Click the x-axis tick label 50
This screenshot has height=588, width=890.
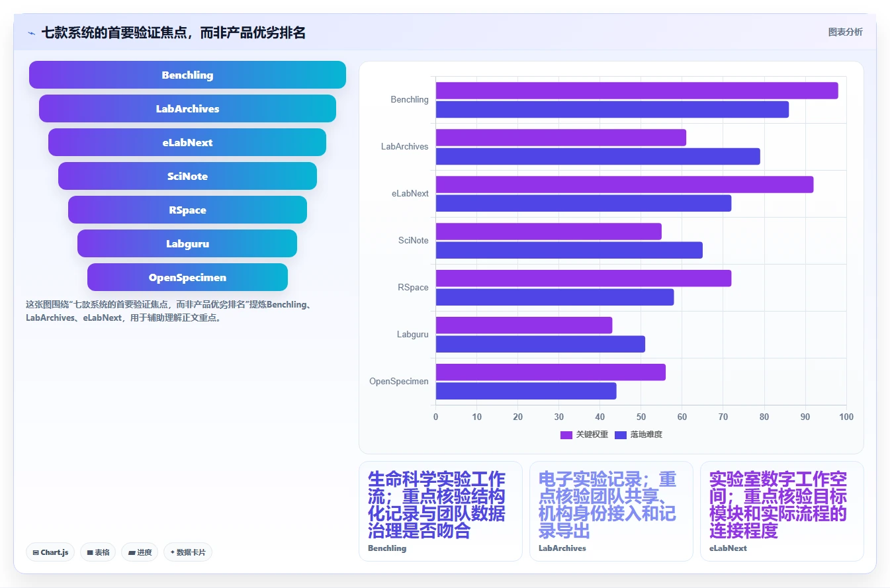pos(641,417)
